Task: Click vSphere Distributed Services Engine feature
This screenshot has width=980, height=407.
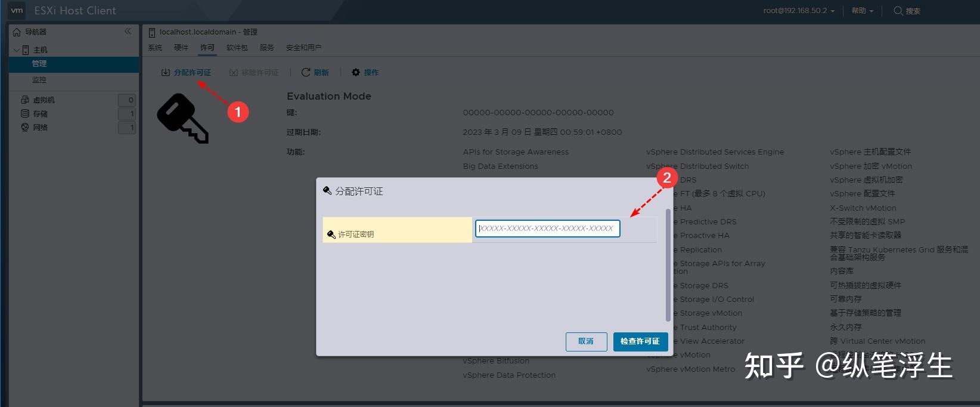Action: click(x=715, y=152)
